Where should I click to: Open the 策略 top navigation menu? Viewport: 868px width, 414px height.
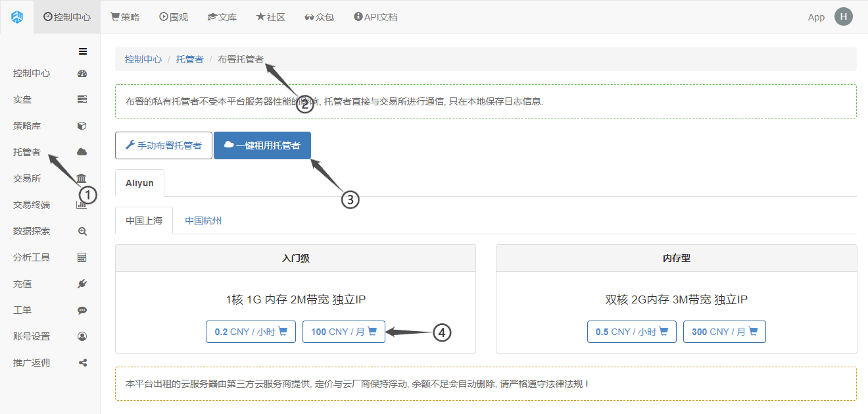pos(125,17)
